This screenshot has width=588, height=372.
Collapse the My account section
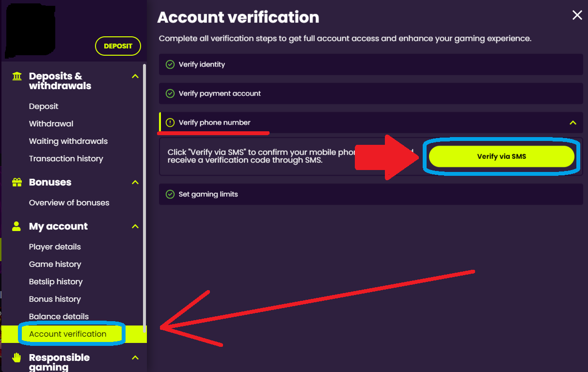[x=135, y=226]
